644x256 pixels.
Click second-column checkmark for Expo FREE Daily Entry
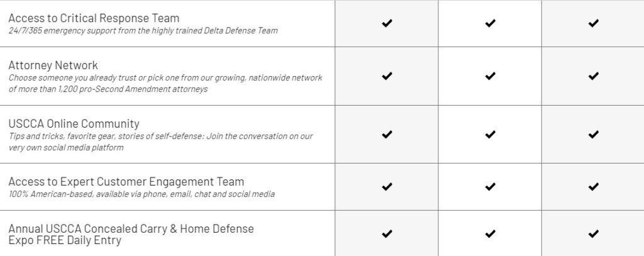pos(490,234)
